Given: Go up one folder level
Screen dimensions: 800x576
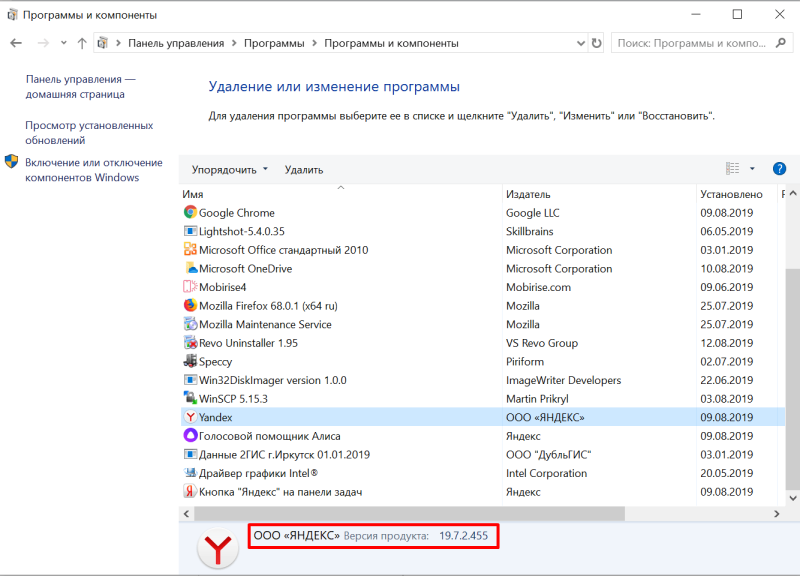Looking at the screenshot, I should [82, 43].
